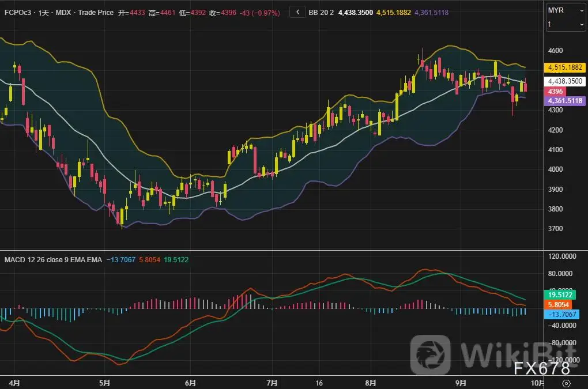This screenshot has width=588, height=389.
Task: Click the 5月 date label on time axis
Action: pyautogui.click(x=104, y=383)
